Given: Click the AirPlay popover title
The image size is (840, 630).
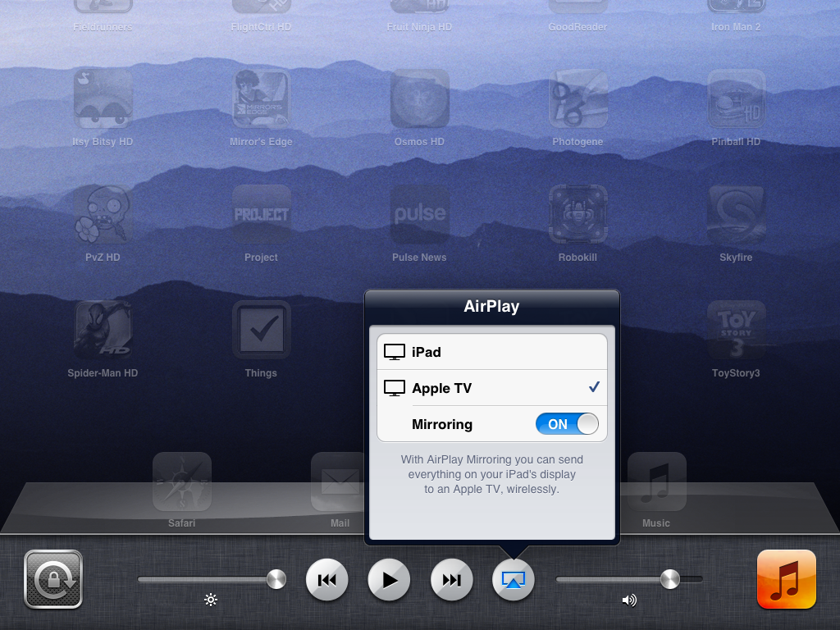Looking at the screenshot, I should (492, 307).
